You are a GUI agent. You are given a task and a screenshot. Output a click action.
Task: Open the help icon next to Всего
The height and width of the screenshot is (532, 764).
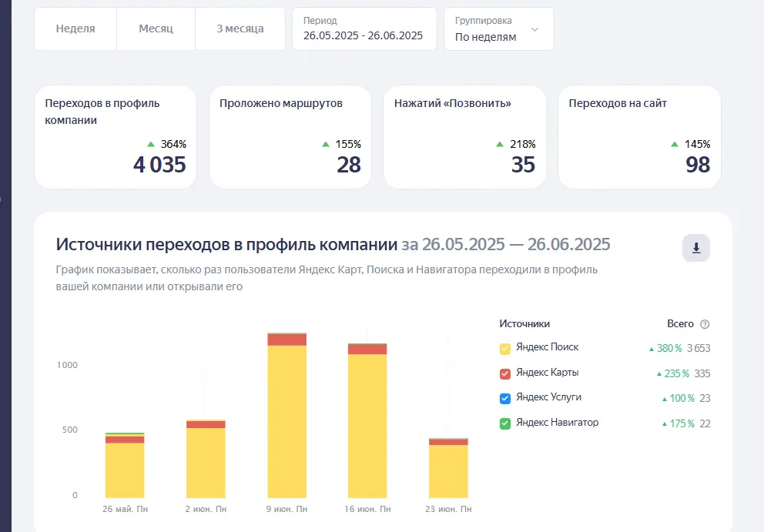[x=705, y=324]
